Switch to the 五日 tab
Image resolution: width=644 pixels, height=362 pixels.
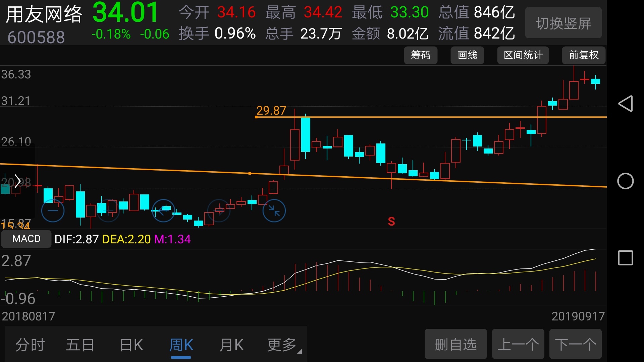pos(80,345)
